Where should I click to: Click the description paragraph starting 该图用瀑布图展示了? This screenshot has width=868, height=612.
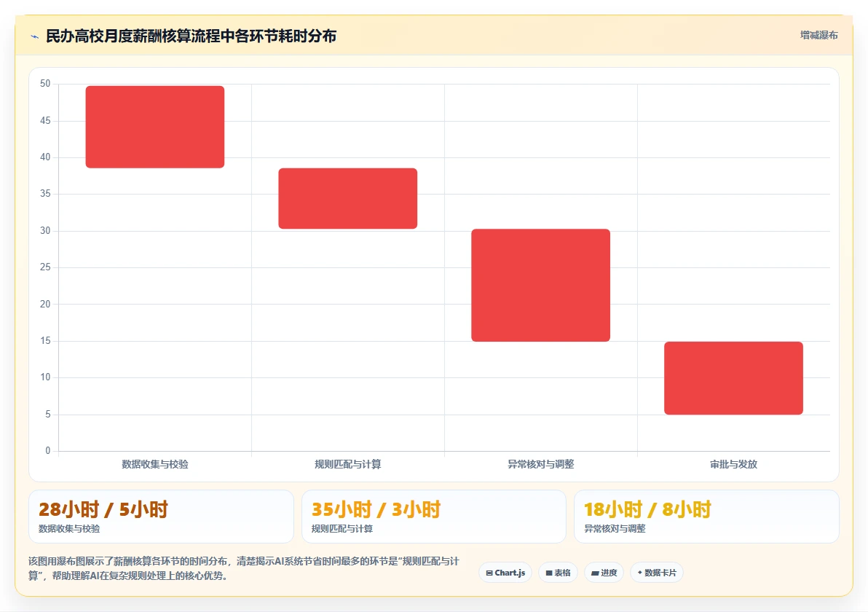click(244, 569)
